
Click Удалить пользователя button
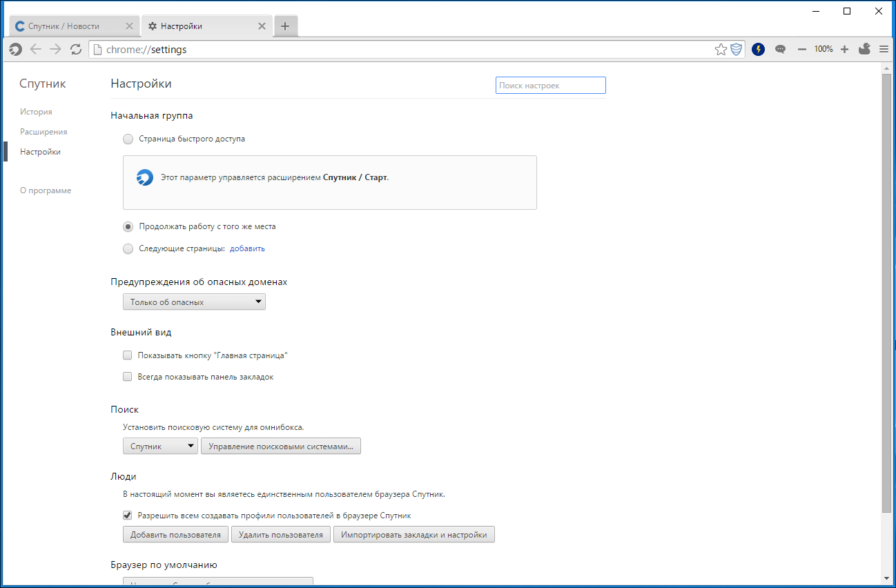click(280, 534)
